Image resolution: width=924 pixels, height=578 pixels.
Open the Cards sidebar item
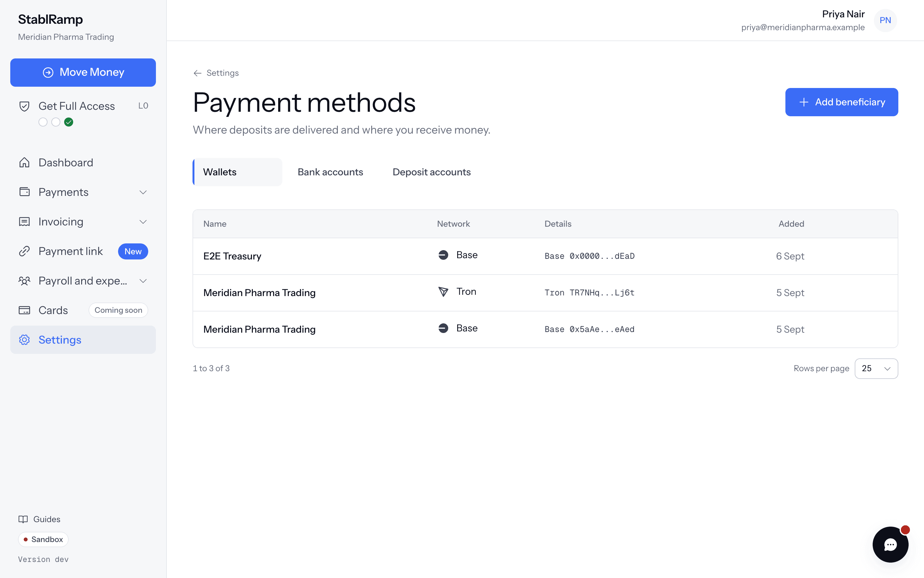pos(83,311)
